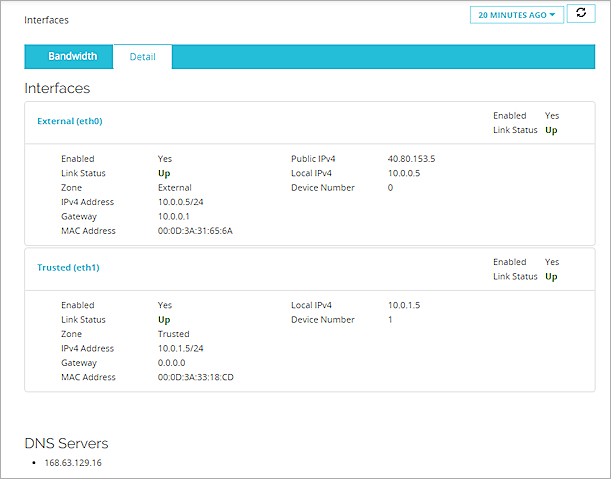This screenshot has width=611, height=479.
Task: Click MAC address 00:0D:3A:31:65:6A
Action: (195, 231)
